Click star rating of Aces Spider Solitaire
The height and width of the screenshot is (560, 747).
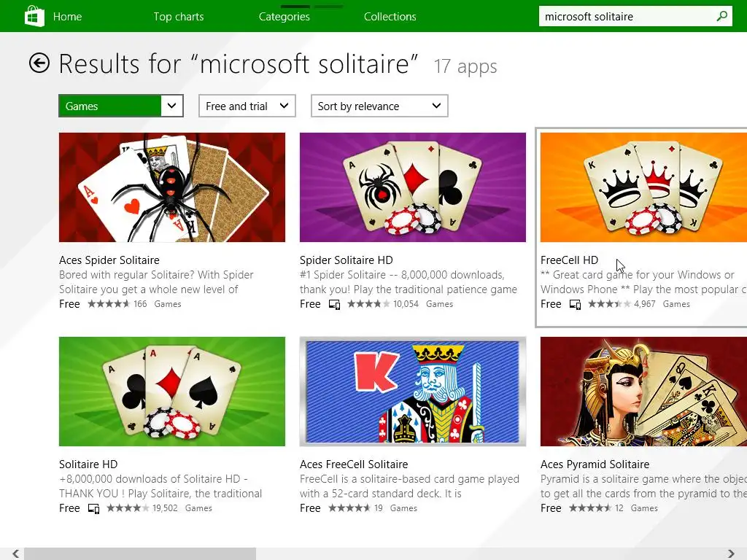(x=109, y=304)
